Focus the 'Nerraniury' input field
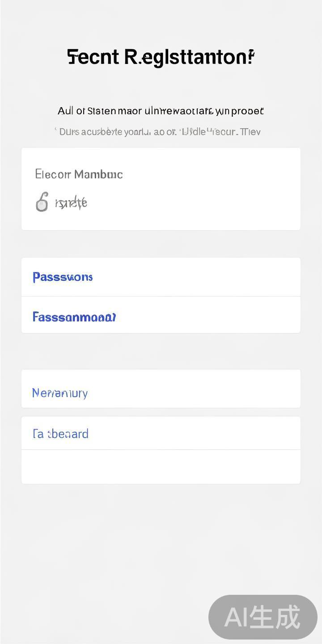This screenshot has height=644, width=322. pyautogui.click(x=161, y=393)
